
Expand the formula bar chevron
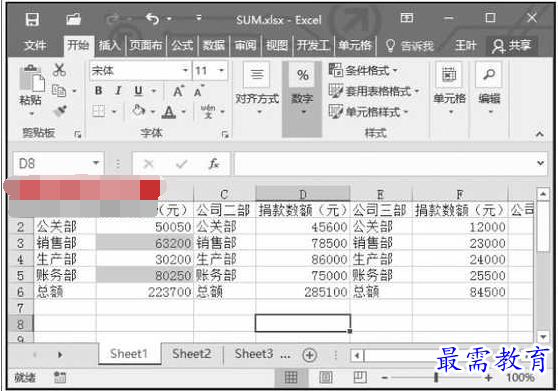541,163
